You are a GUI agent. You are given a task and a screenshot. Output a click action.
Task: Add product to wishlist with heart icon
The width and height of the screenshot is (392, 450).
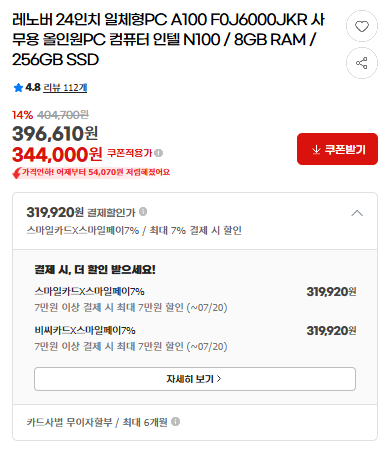[x=362, y=26]
